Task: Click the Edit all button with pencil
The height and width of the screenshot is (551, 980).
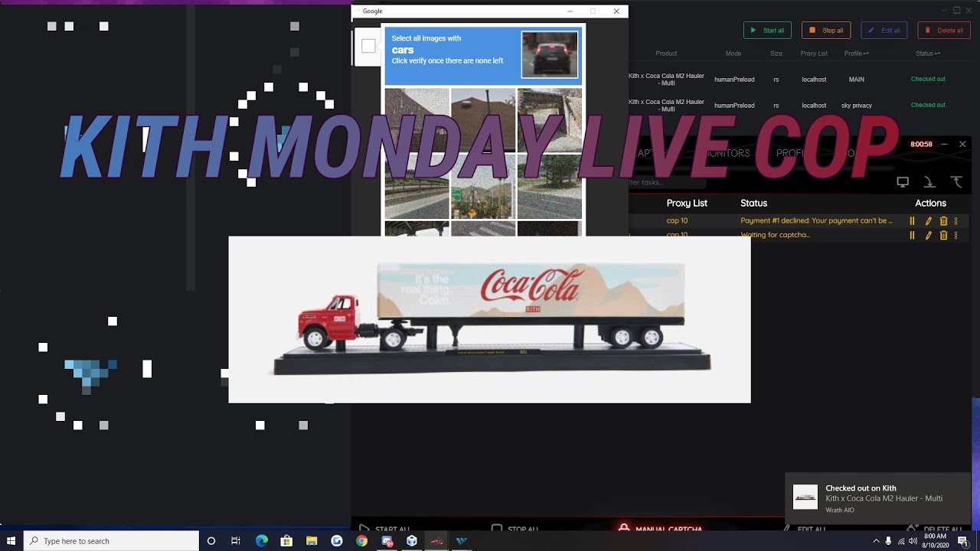Action: click(x=884, y=31)
